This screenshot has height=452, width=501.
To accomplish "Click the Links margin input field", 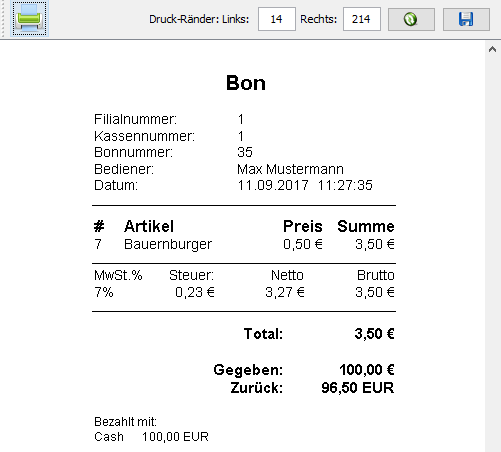I will pyautogui.click(x=277, y=19).
